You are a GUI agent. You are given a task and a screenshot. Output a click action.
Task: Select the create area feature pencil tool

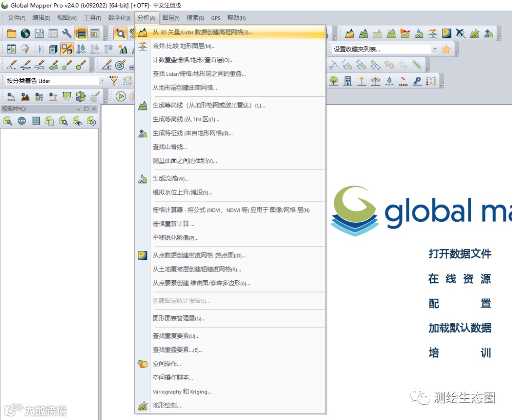click(53, 64)
